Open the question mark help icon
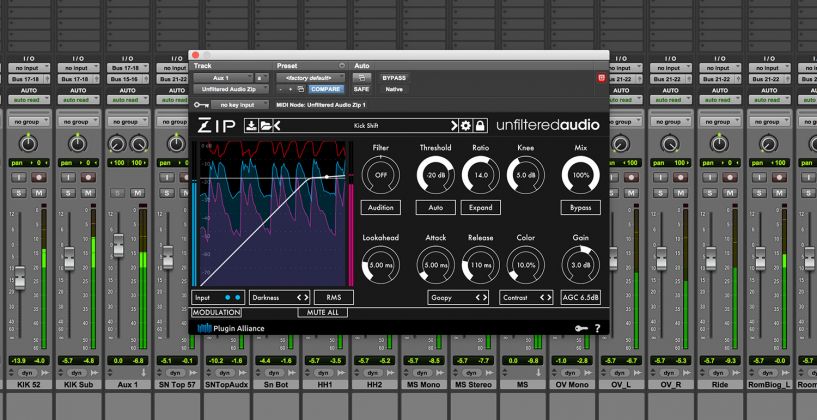The height and width of the screenshot is (420, 817). [x=598, y=328]
